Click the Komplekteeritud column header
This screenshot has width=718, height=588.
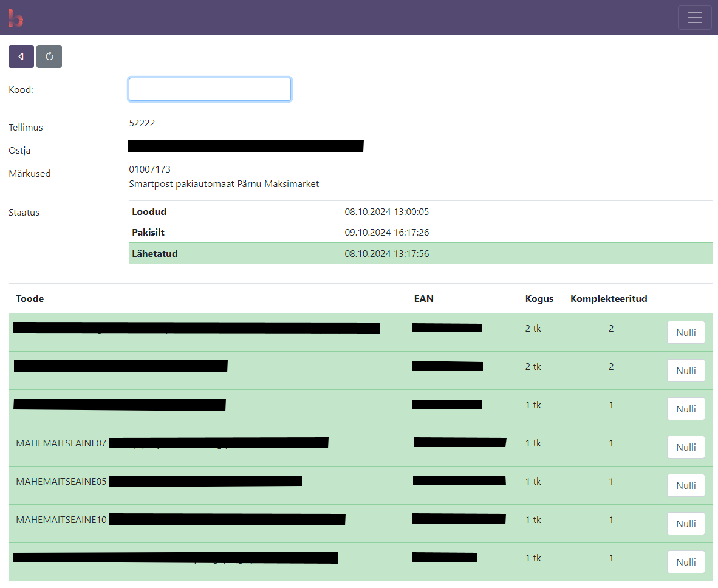(608, 299)
